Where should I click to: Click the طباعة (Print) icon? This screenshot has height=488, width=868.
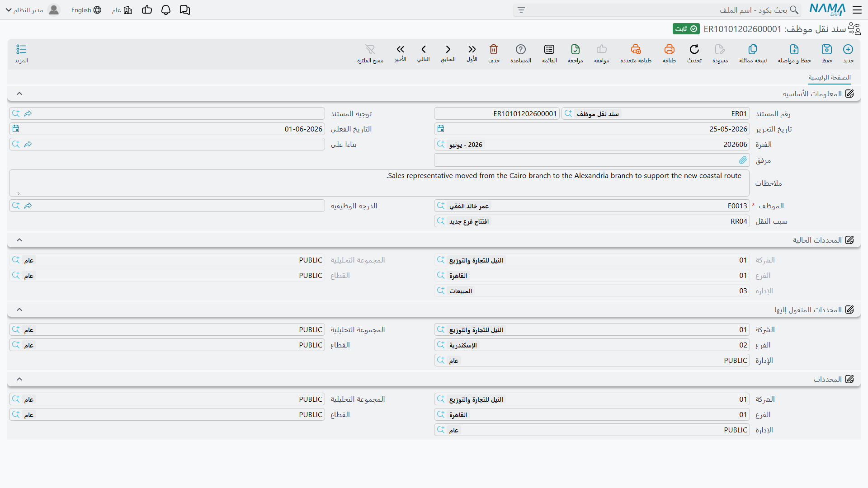669,49
